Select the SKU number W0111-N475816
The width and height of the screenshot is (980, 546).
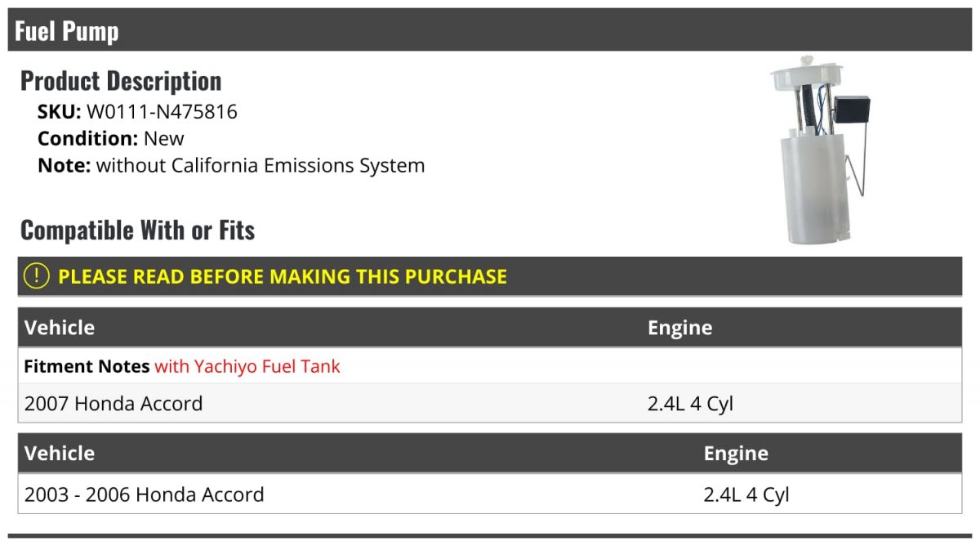point(162,112)
